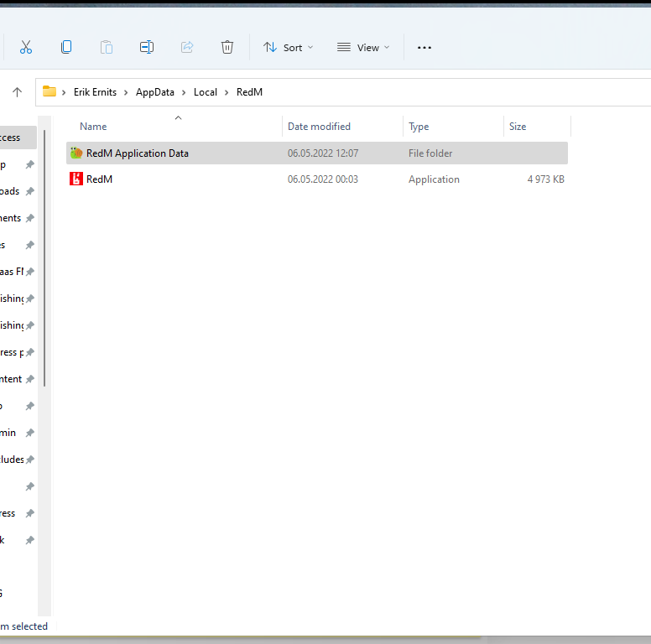Open sidebar item ending in 'nents'
Viewport: 651px width, 644px height.
(18, 218)
